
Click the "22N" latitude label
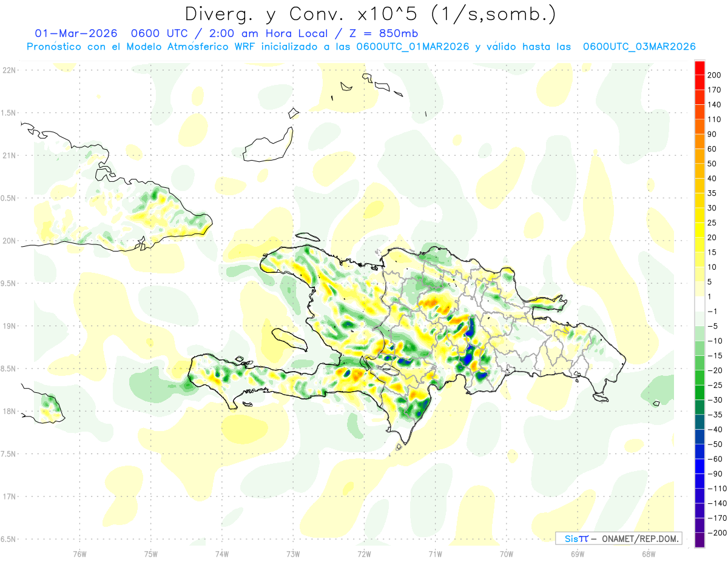point(9,70)
